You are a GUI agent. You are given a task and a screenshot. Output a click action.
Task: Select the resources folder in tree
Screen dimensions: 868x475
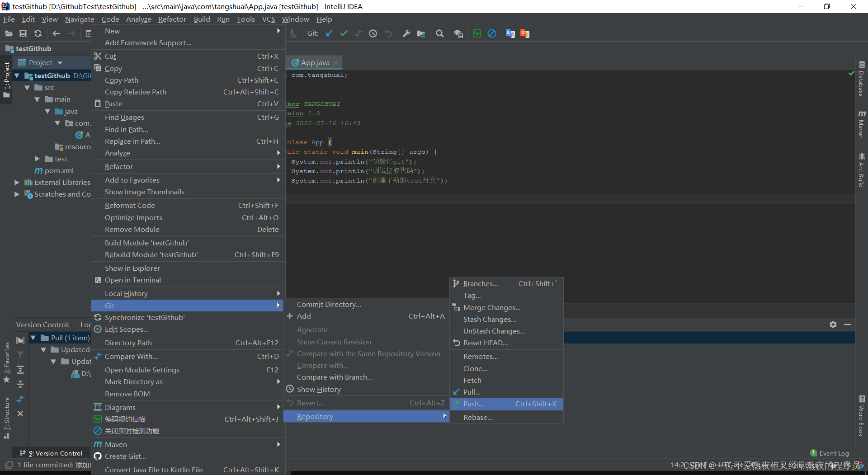click(x=73, y=147)
